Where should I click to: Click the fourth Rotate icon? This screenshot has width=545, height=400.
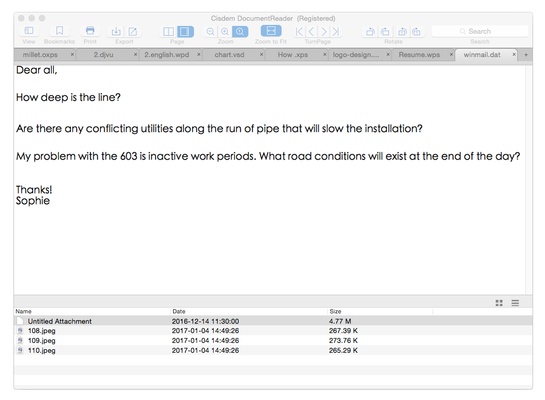pos(416,32)
